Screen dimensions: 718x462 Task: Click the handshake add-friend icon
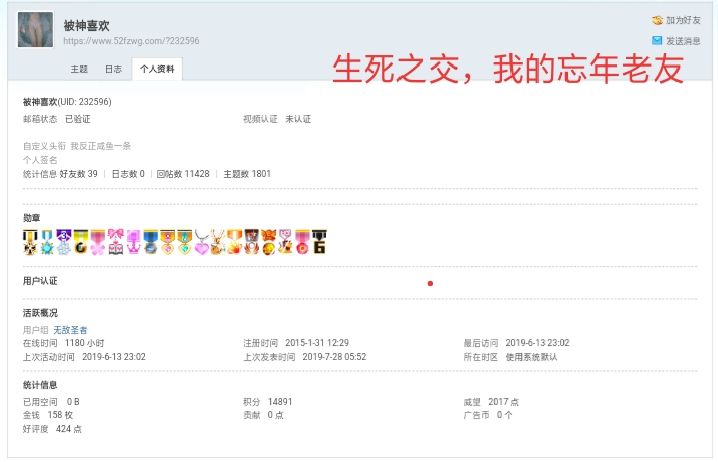658,20
